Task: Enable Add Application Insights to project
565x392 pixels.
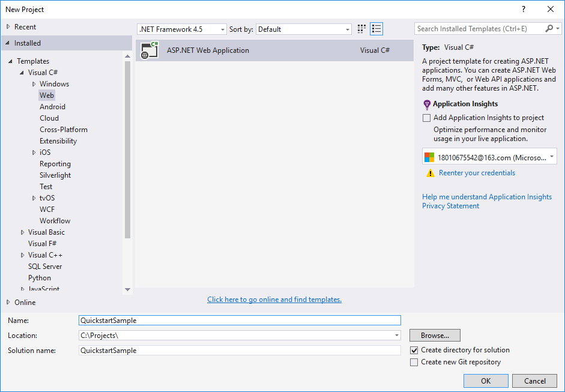Action: pyautogui.click(x=427, y=118)
